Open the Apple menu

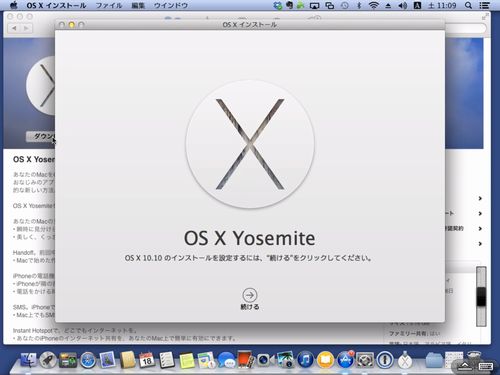(13, 5)
